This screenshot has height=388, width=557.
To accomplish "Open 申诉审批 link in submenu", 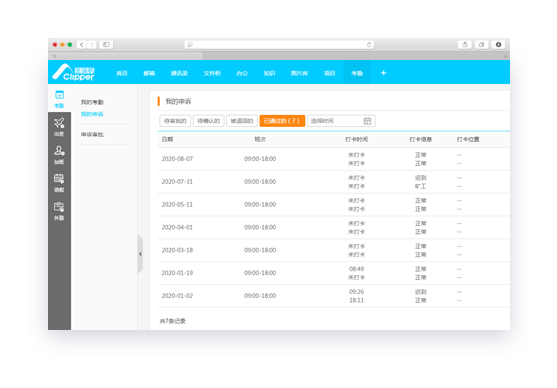I will click(92, 135).
